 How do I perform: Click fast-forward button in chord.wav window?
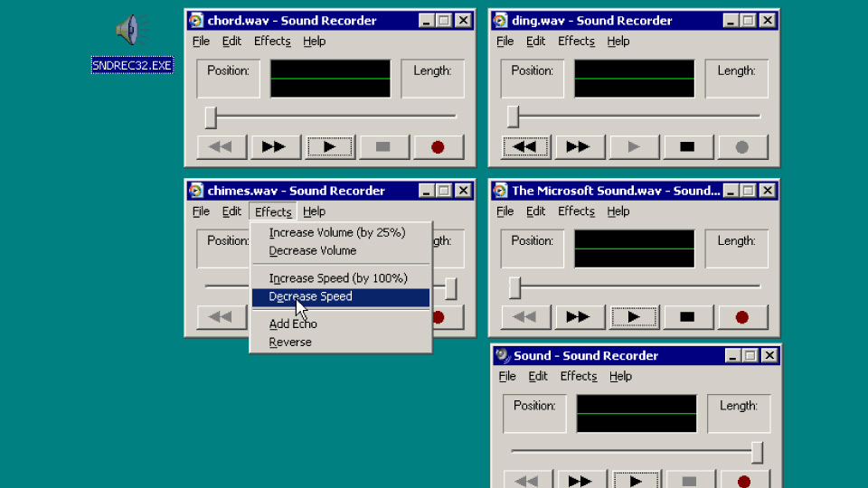pyautogui.click(x=276, y=147)
